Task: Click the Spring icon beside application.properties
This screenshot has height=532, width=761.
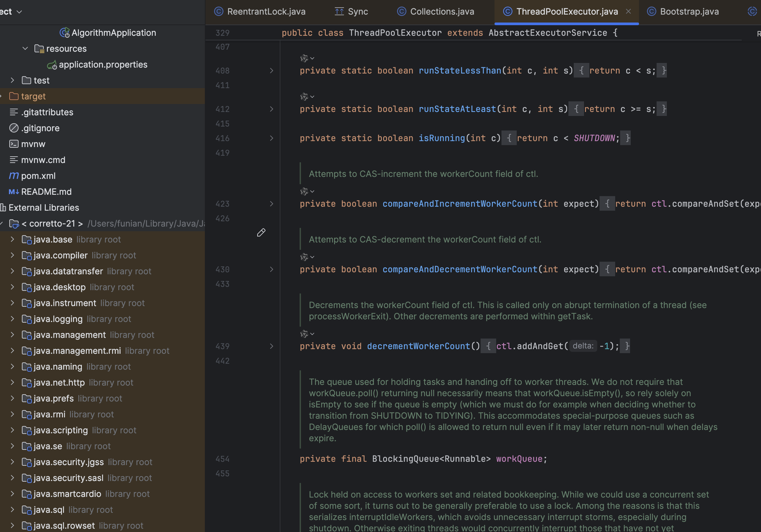Action: [x=52, y=65]
